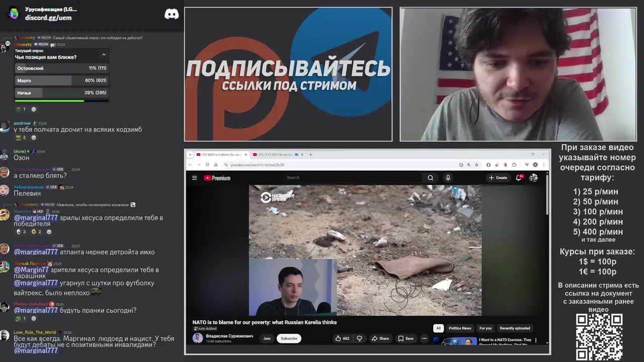
Task: Click the Subscribe button
Action: click(x=289, y=338)
